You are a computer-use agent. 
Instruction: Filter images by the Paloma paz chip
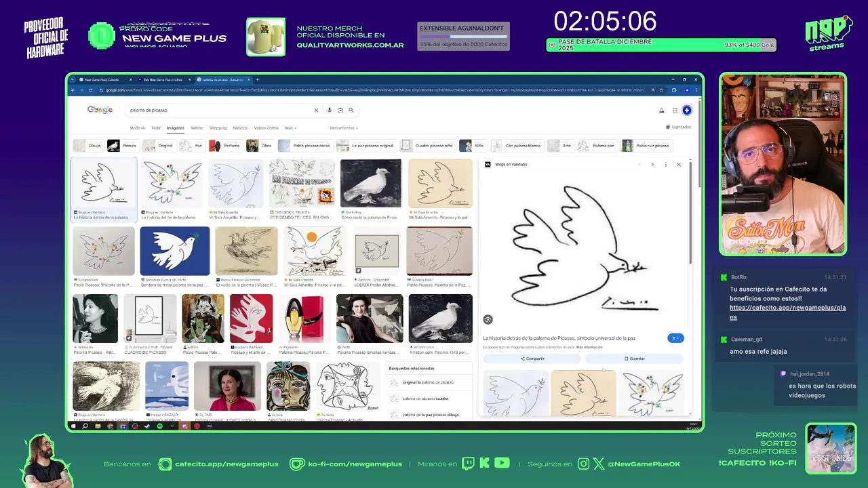coord(597,146)
